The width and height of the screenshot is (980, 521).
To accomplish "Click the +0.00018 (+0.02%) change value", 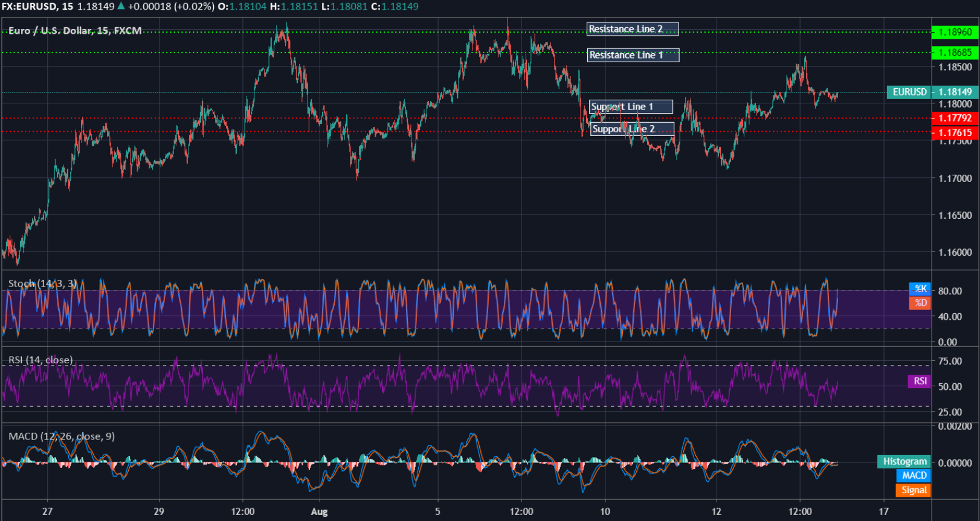I will pyautogui.click(x=171, y=6).
